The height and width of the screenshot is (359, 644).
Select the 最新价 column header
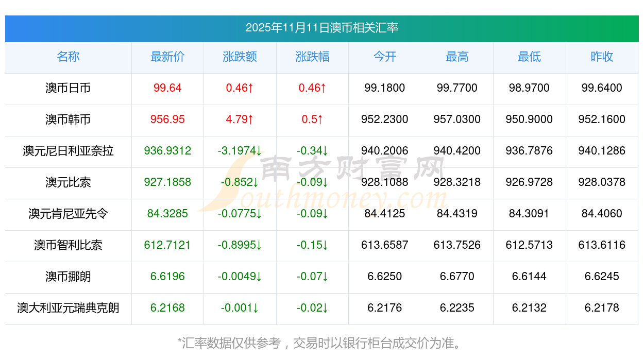click(x=167, y=57)
